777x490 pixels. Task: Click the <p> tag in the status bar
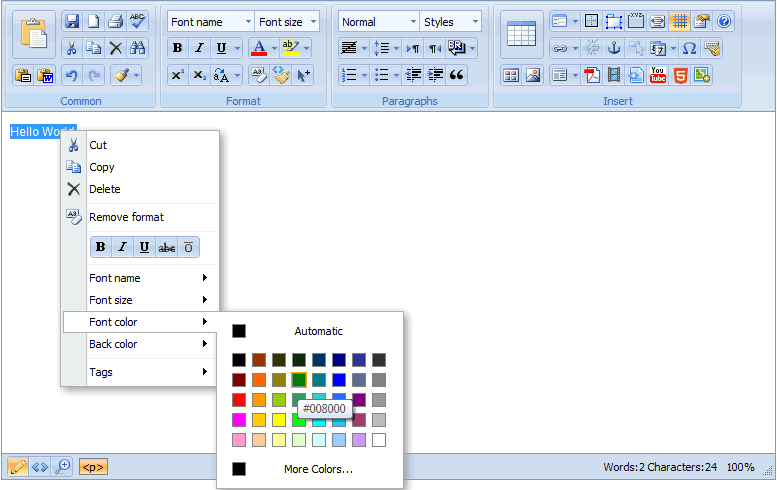(x=93, y=467)
